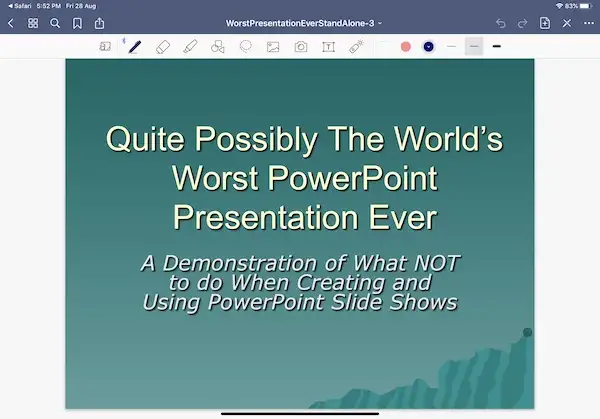Screen dimensions: 600x419
Task: Open the three-dot more options menu
Action: (x=590, y=22)
